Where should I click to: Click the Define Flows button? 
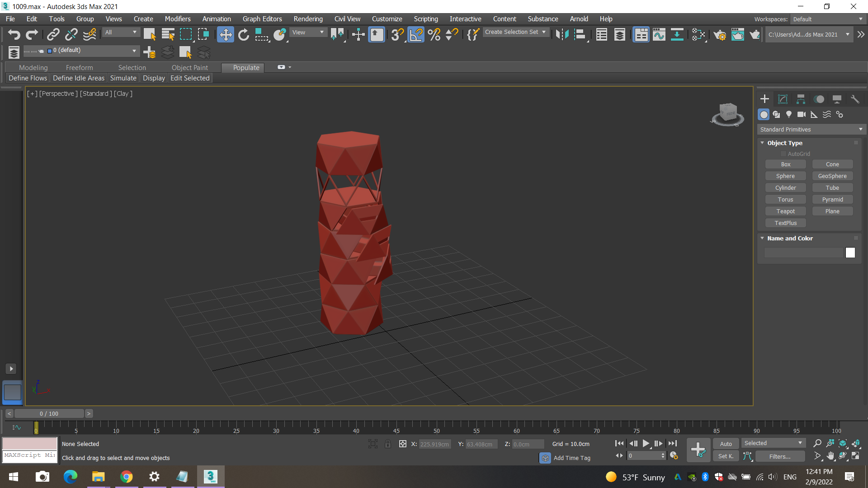pos(28,78)
